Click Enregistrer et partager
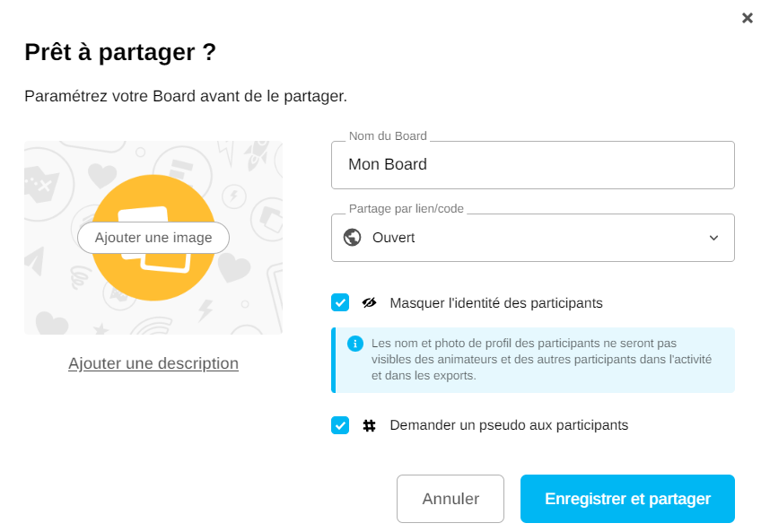Image resolution: width=761 pixels, height=532 pixels. click(x=627, y=499)
